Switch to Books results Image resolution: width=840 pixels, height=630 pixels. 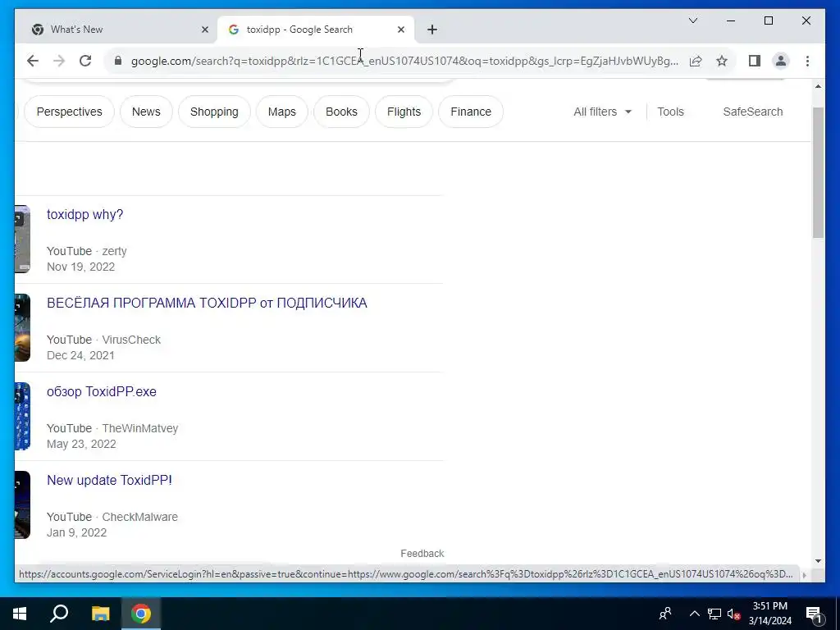pyautogui.click(x=341, y=112)
